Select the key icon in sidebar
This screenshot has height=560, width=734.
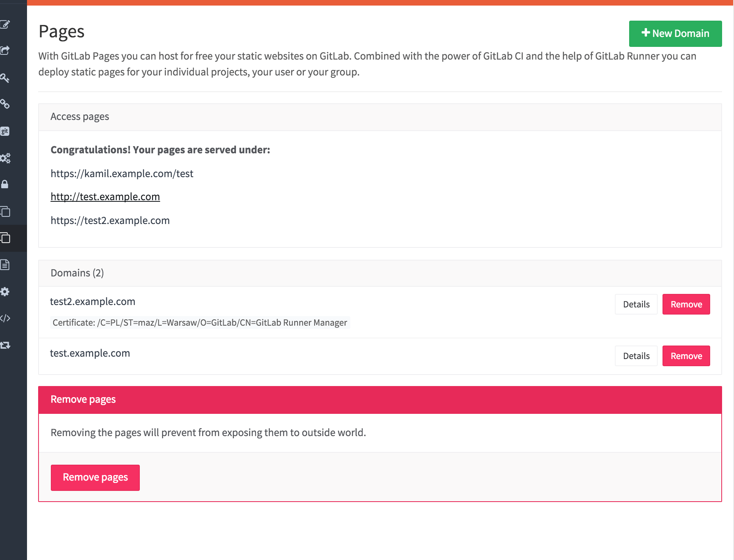point(5,78)
